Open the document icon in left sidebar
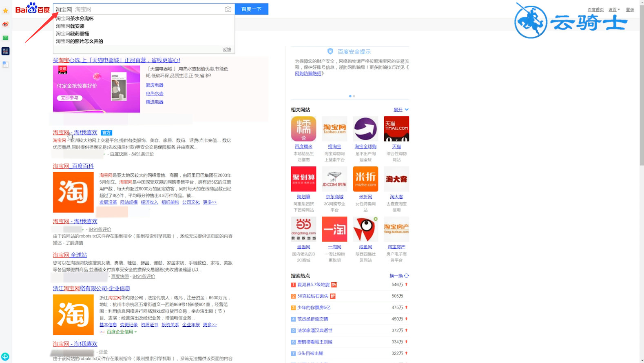The image size is (644, 363). coord(5,64)
